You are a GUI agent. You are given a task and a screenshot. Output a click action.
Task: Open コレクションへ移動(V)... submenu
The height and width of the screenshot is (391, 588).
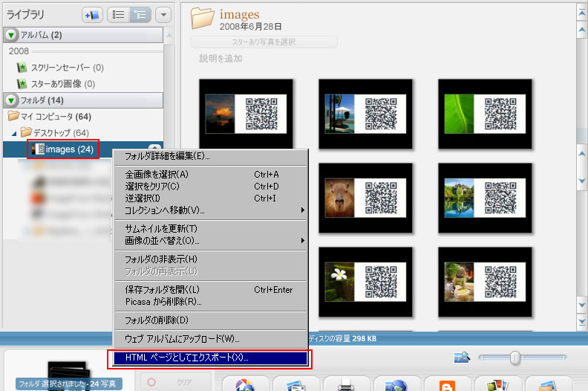[210, 210]
